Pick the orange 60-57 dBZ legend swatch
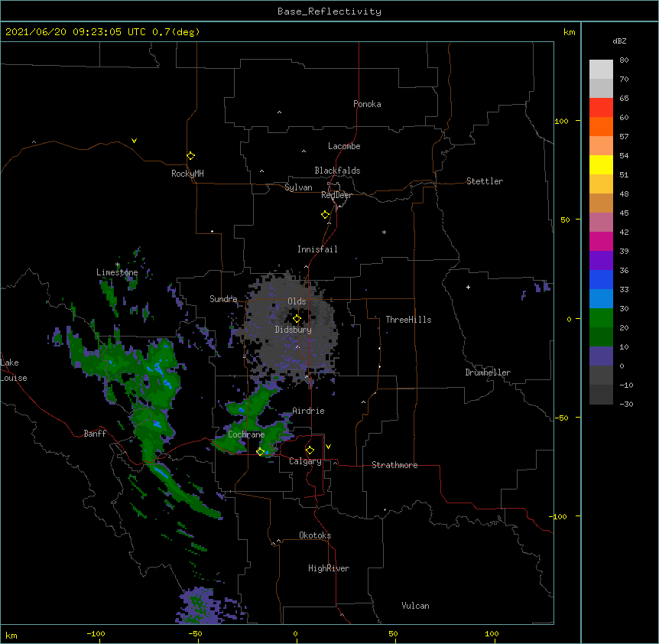Viewport: 659px width, 644px height. click(x=601, y=127)
